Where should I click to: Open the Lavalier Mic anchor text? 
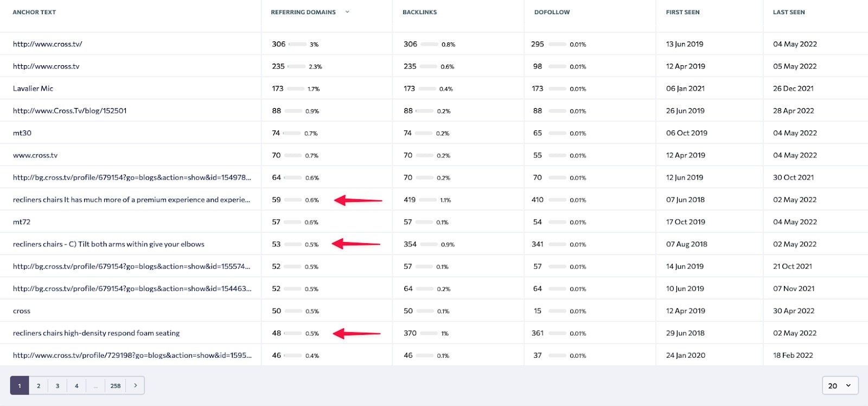pyautogui.click(x=33, y=88)
